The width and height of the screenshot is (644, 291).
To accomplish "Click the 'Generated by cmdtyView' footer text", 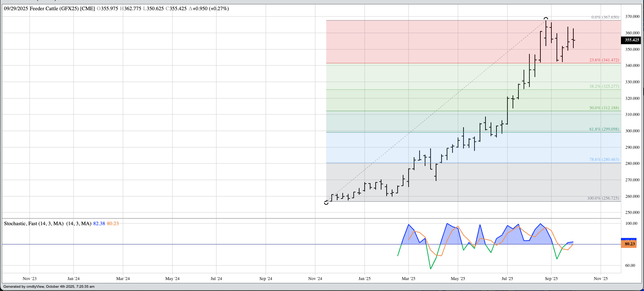I will click(x=49, y=287).
